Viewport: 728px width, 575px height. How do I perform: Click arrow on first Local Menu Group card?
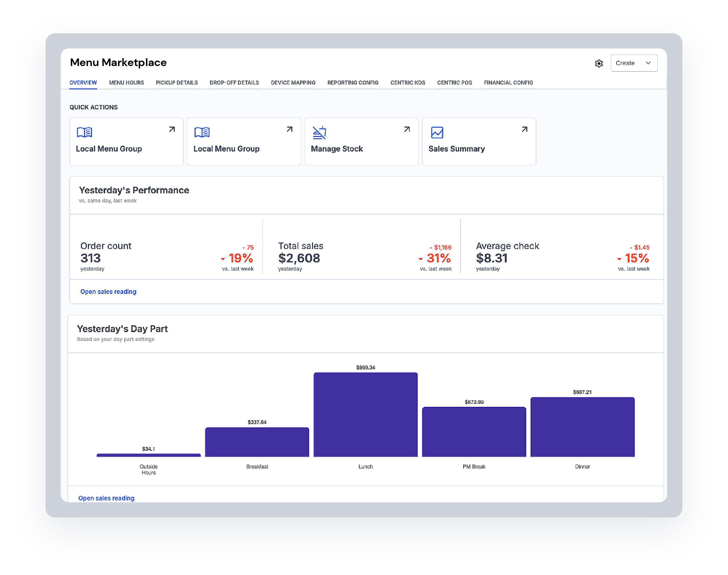click(x=172, y=129)
